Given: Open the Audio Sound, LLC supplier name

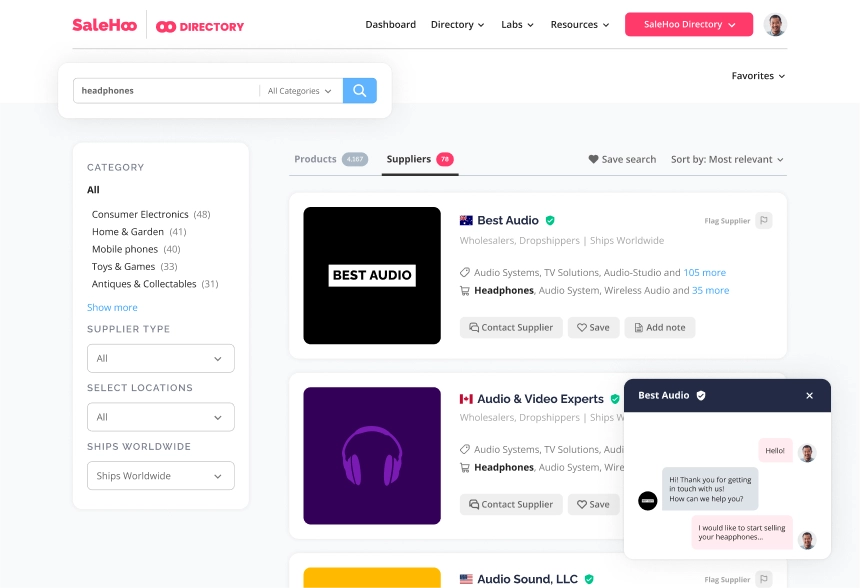Looking at the screenshot, I should click(528, 579).
